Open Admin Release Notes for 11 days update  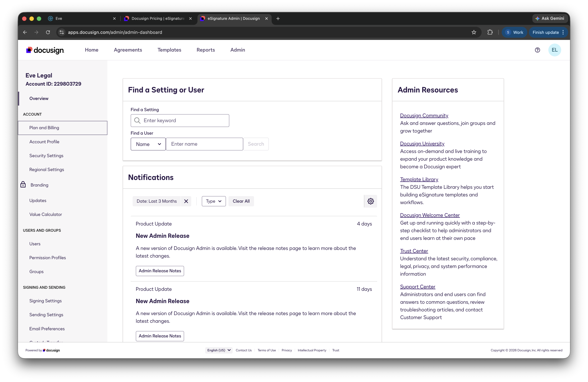coord(160,336)
